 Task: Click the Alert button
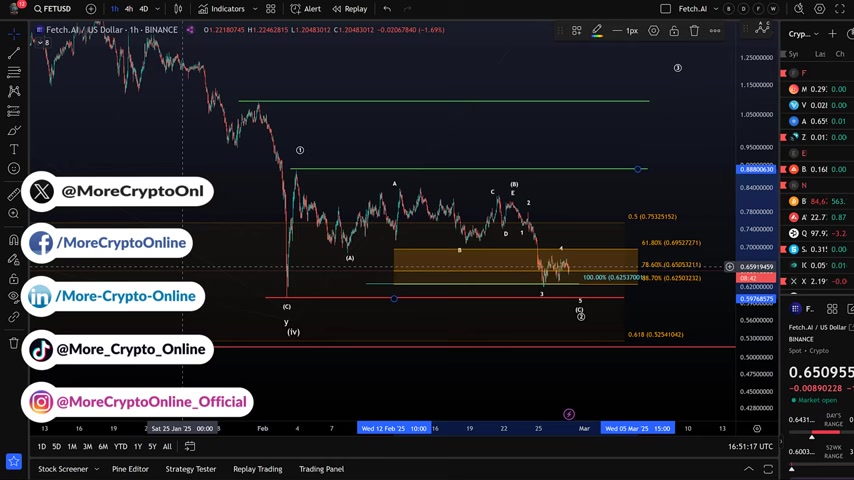(x=306, y=9)
